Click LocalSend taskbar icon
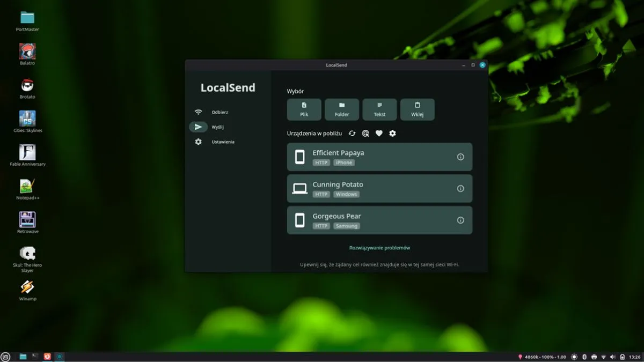The image size is (644, 362). pos(60,357)
